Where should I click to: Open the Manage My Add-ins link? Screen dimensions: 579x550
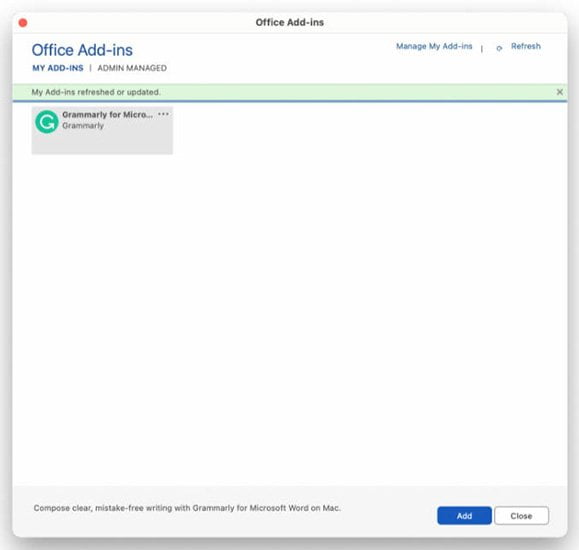pyautogui.click(x=434, y=46)
